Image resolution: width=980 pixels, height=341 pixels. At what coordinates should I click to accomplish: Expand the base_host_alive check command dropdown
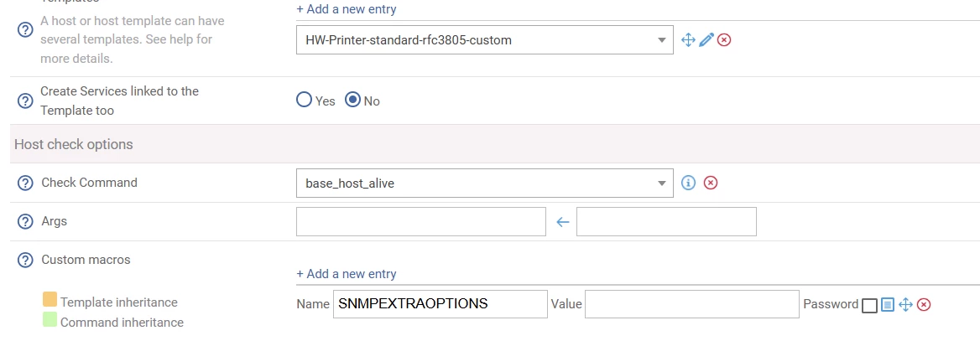[484, 183]
